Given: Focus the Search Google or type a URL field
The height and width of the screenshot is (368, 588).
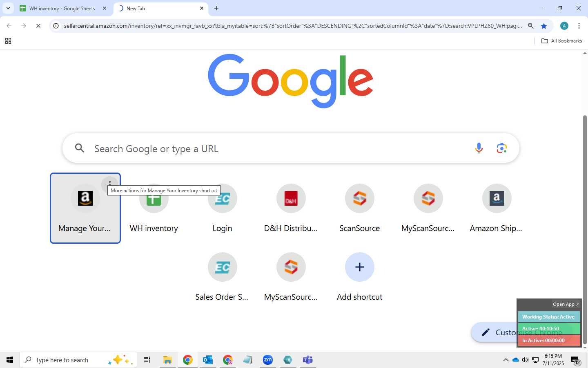Looking at the screenshot, I should [291, 148].
